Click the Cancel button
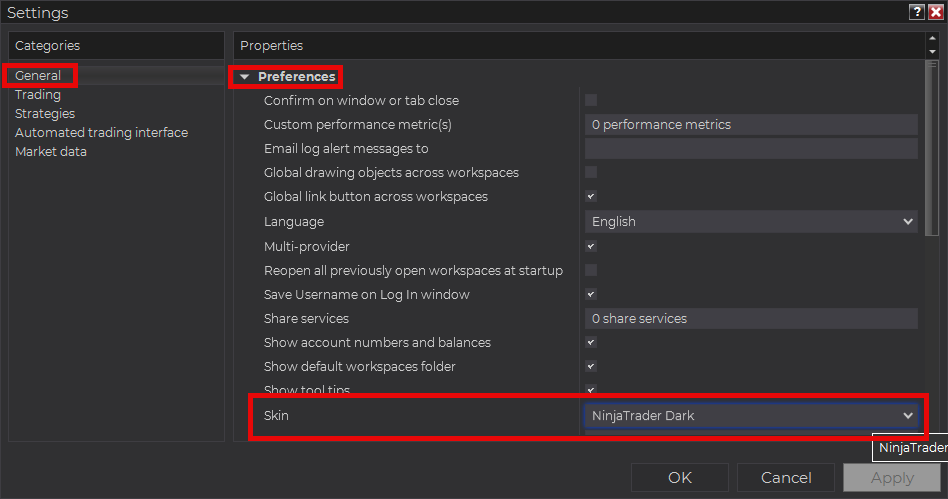This screenshot has height=499, width=948. click(x=785, y=477)
